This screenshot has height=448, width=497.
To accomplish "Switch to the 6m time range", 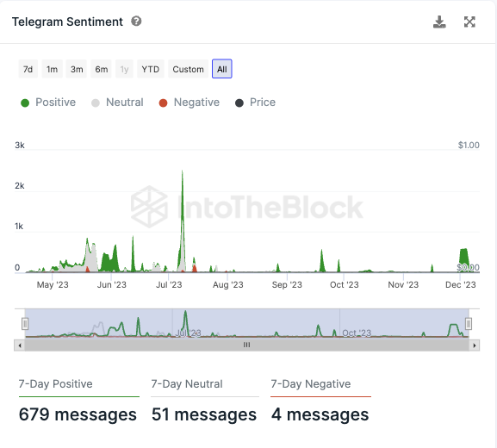I will click(x=102, y=69).
